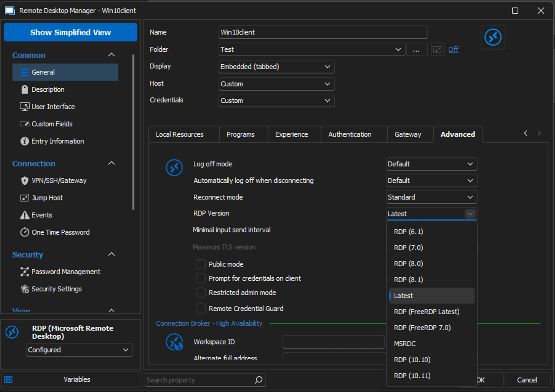Click the Off link
This screenshot has width=555, height=392.
[x=453, y=49]
